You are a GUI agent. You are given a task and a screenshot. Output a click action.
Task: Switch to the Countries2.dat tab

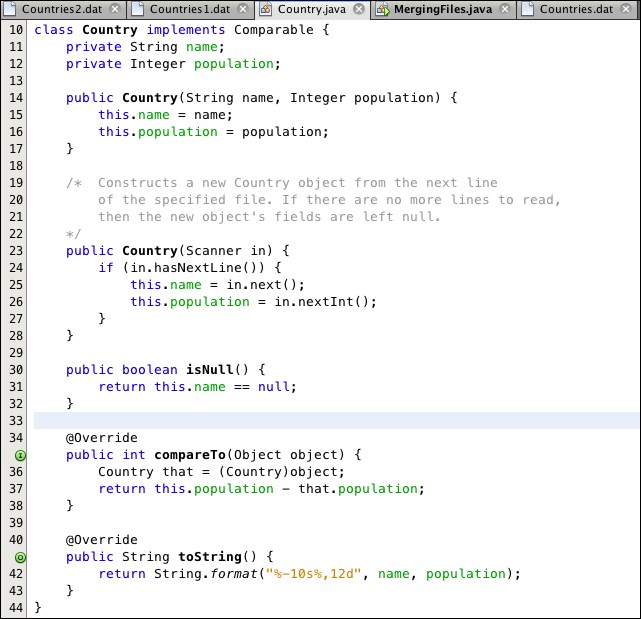62,10
